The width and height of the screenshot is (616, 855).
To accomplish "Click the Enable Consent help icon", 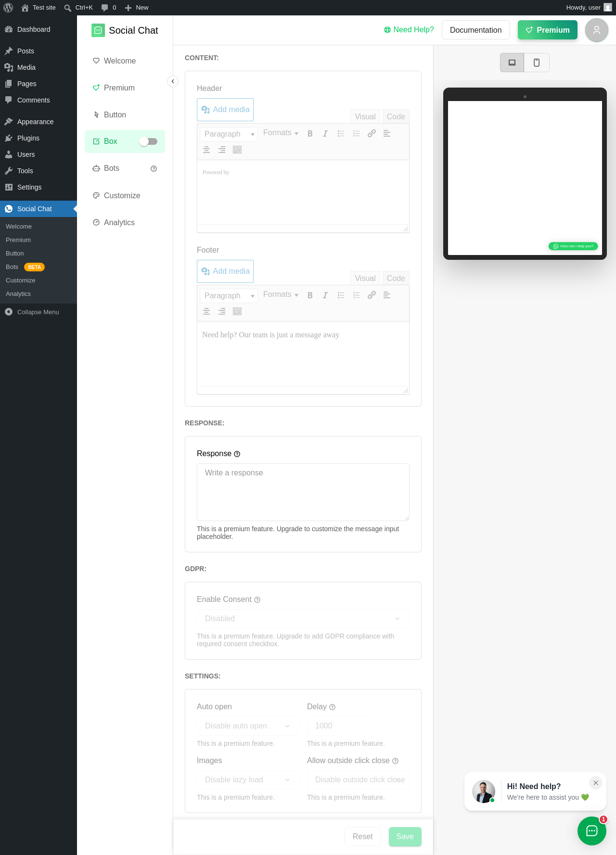I will click(257, 600).
